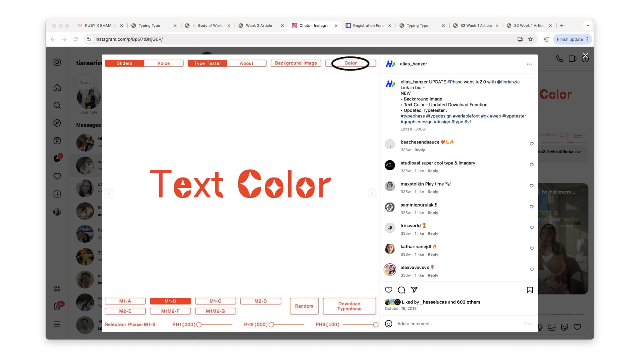The image size is (640, 364).
Task: Click the heyhellorecrui reel thumbnail
Action: [563, 238]
